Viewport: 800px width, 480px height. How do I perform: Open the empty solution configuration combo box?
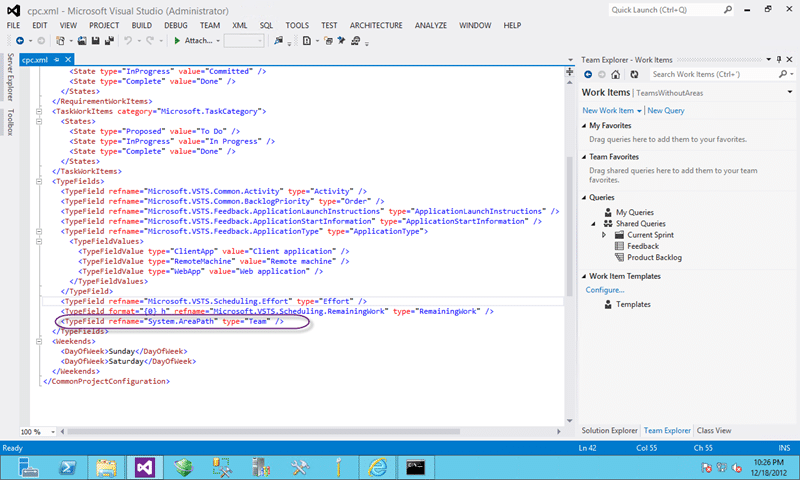pyautogui.click(x=244, y=41)
